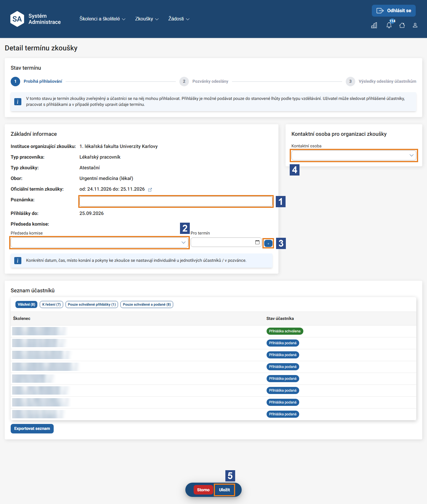Image resolution: width=427 pixels, height=504 pixels.
Task: Open the organization building icon
Action: [x=374, y=25]
